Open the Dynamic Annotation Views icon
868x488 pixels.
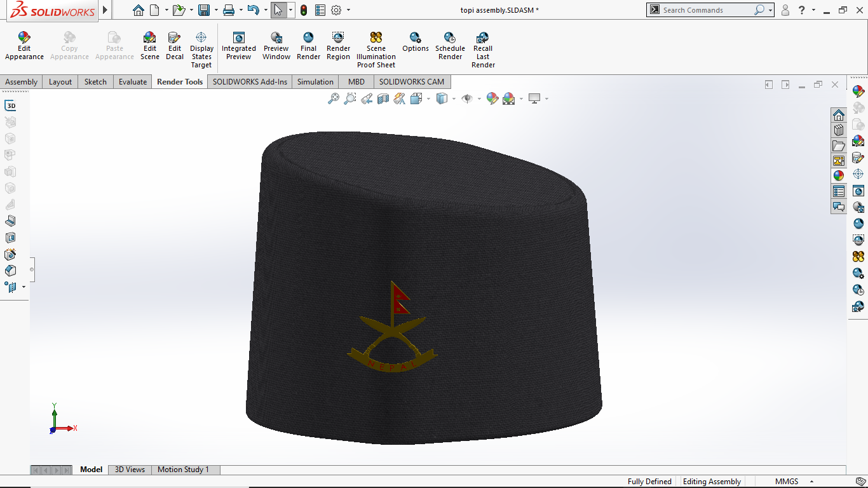[400, 98]
